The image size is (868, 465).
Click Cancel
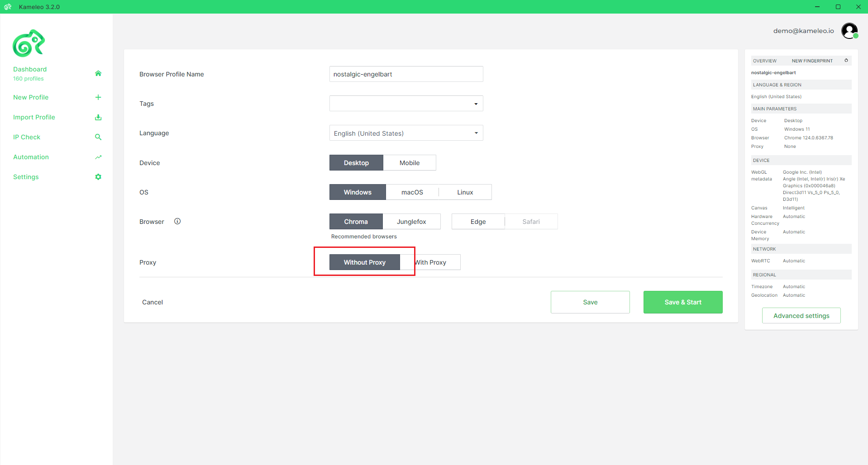point(153,302)
